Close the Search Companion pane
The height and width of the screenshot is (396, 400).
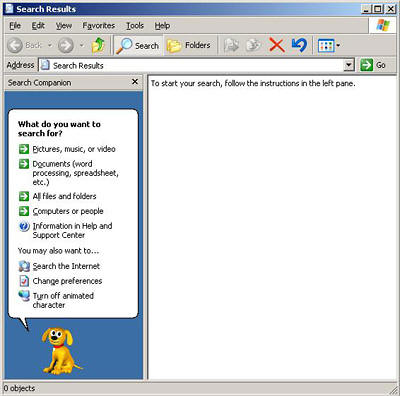click(x=135, y=82)
